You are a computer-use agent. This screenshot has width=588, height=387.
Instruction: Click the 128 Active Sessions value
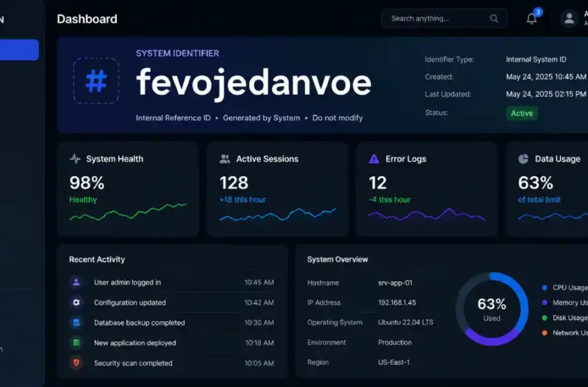click(234, 183)
